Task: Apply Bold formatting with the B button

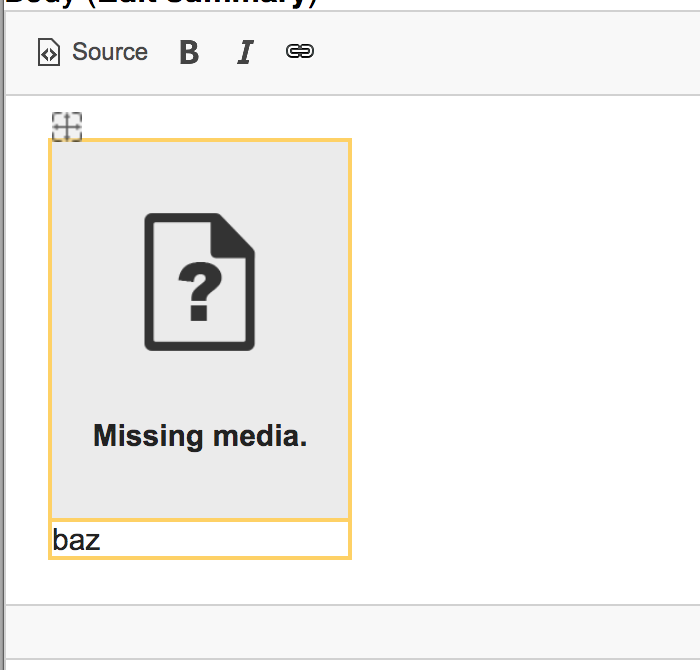Action: (x=189, y=52)
